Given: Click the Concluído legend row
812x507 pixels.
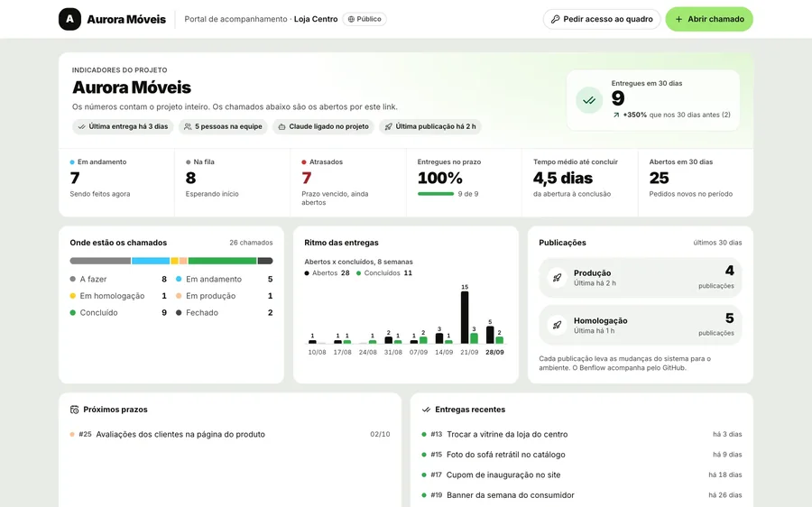Looking at the screenshot, I should pyautogui.click(x=118, y=313).
